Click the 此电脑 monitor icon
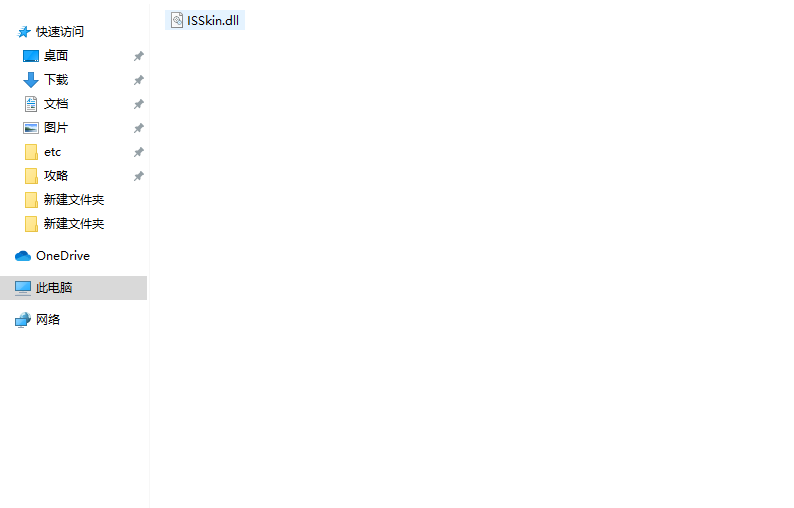 coord(23,288)
